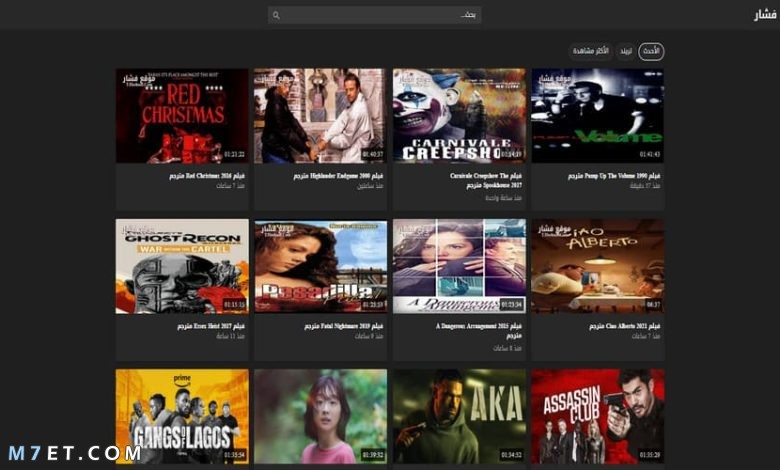Open the Red Christmas poster thumbnail
Image resolution: width=780 pixels, height=470 pixels.
point(182,116)
